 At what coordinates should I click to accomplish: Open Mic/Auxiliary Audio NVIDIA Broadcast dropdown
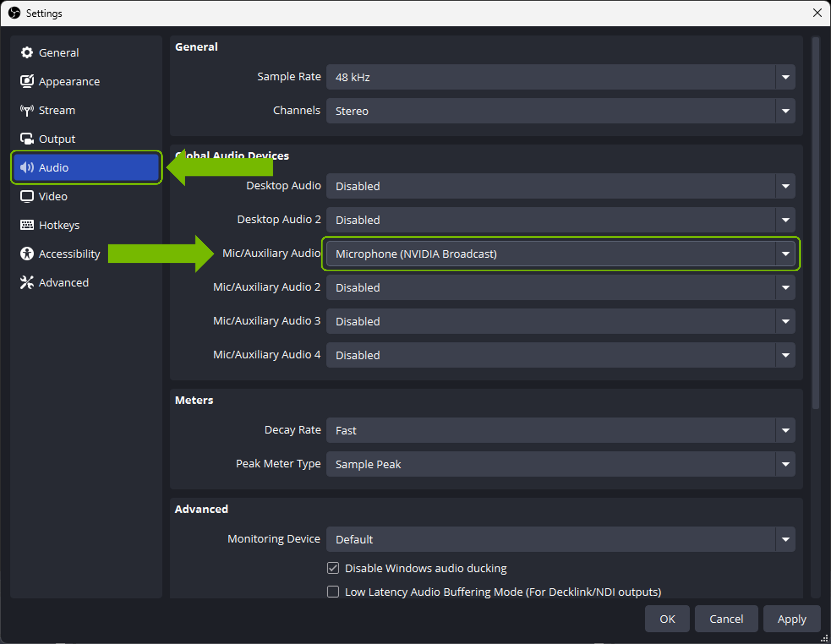(x=560, y=254)
